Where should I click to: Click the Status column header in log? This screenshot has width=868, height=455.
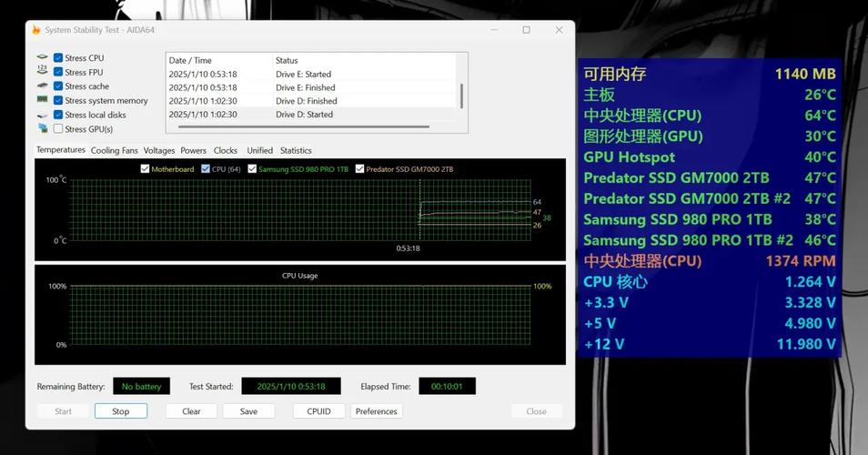tap(364, 60)
